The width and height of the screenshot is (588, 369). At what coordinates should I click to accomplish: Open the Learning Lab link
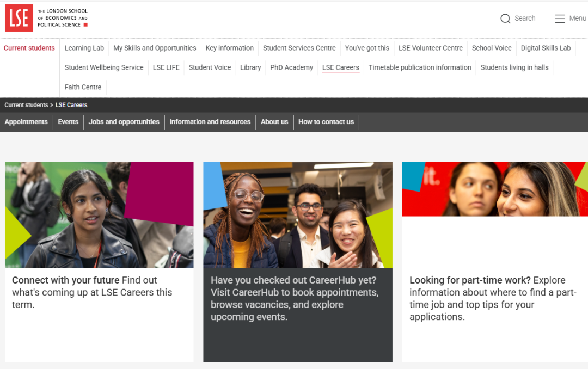84,48
